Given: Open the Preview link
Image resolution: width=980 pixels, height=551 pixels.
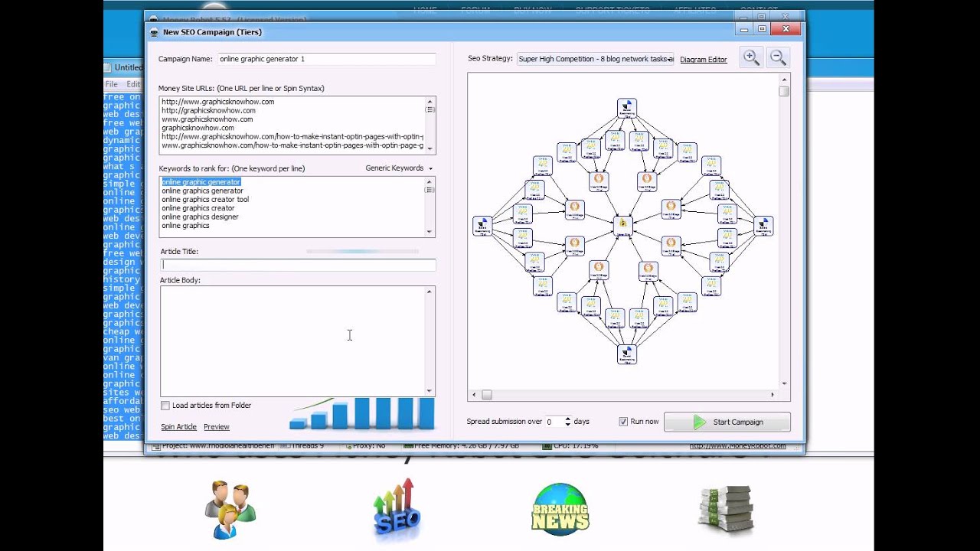Looking at the screenshot, I should (x=217, y=427).
